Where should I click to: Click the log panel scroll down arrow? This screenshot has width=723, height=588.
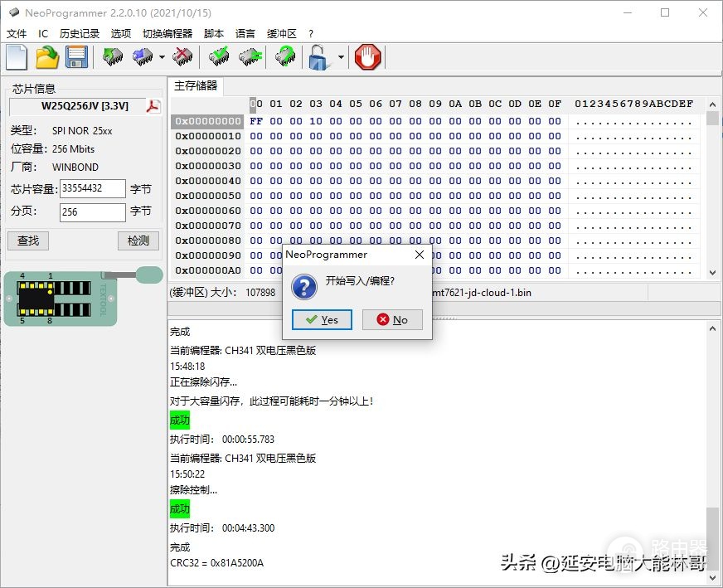point(712,577)
